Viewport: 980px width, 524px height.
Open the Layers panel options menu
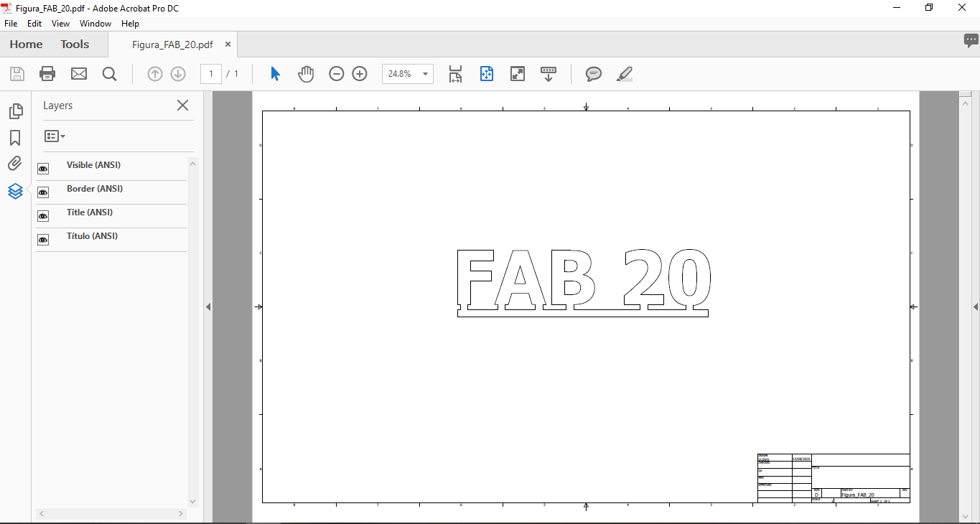point(55,136)
